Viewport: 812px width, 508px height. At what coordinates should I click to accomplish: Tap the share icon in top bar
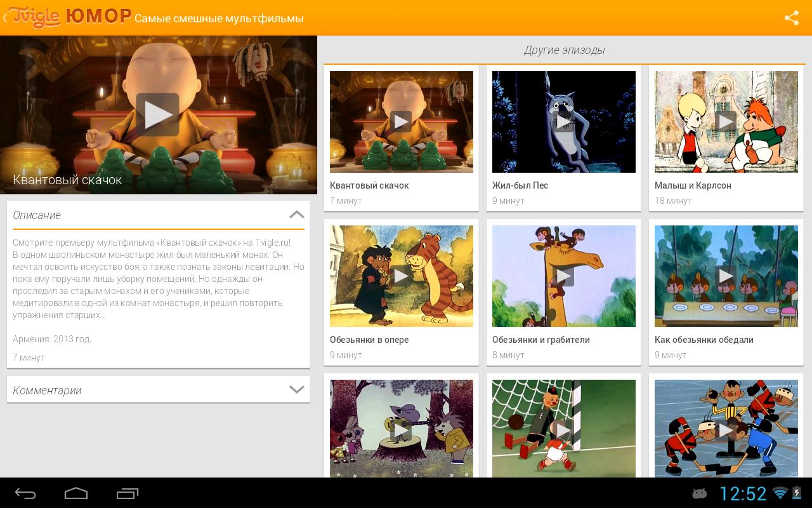pyautogui.click(x=791, y=18)
